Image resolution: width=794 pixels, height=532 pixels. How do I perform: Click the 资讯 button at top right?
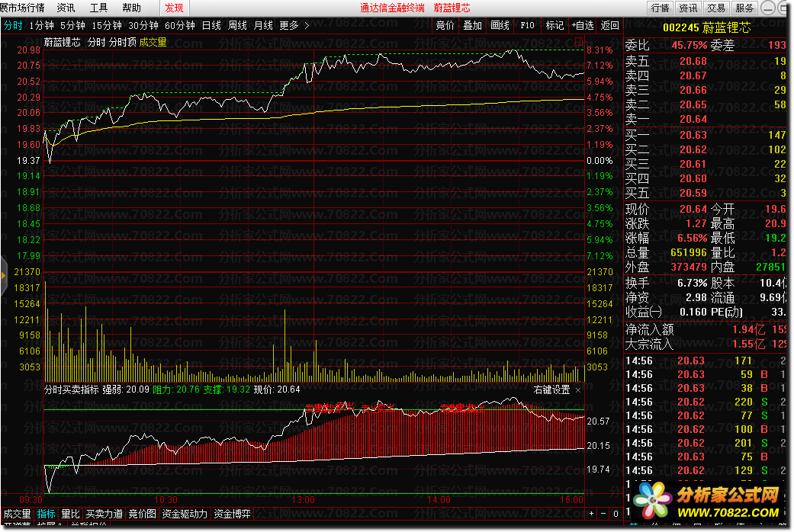click(x=688, y=8)
